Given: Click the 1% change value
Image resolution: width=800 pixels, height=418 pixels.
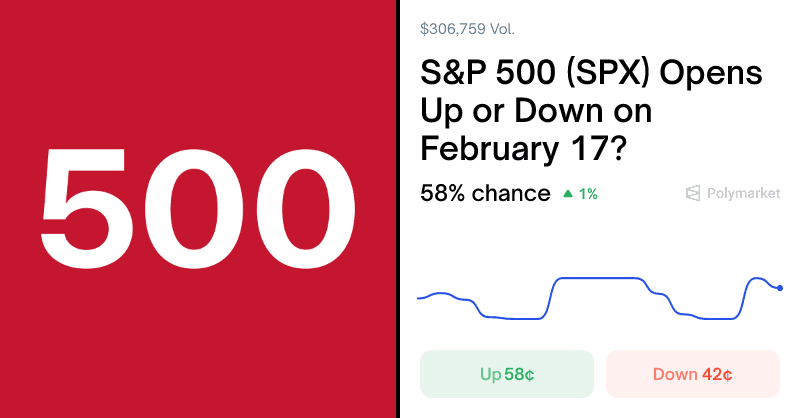Looking at the screenshot, I should click(588, 194).
